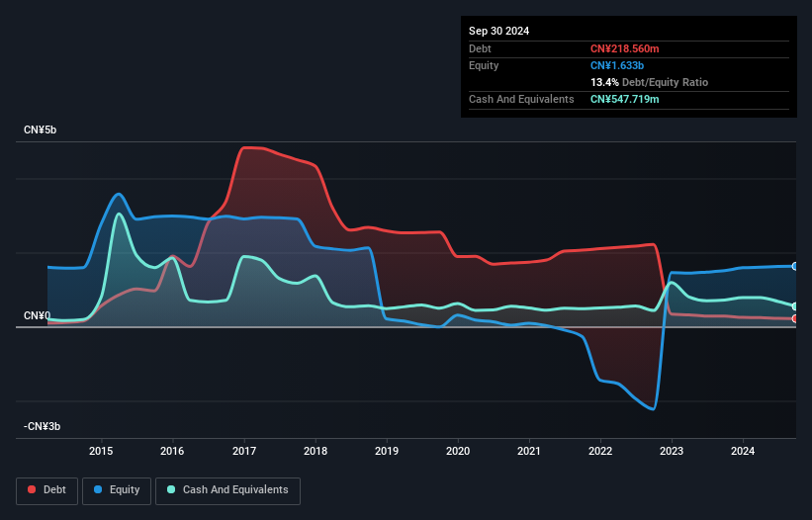Click the 2019 x-axis label
The height and width of the screenshot is (520, 812).
pyautogui.click(x=387, y=451)
